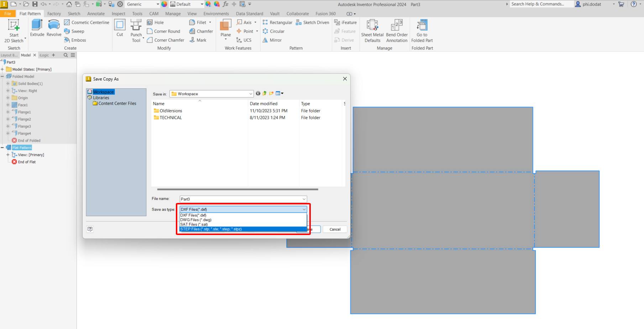
Task: Collapse the Folded Model node
Action: [x=2, y=77]
